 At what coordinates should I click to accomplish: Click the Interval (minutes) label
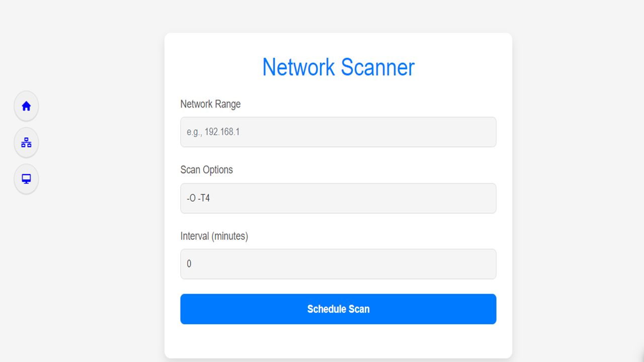tap(214, 236)
